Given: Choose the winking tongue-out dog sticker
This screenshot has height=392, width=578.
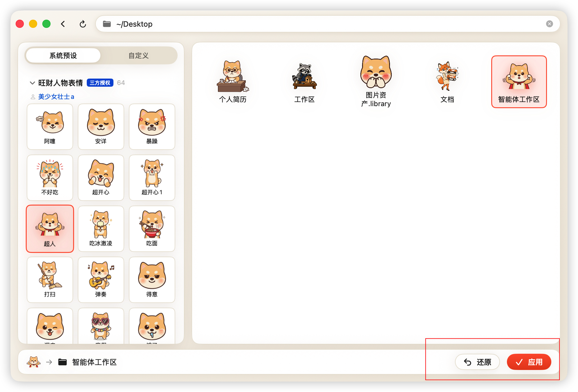Looking at the screenshot, I should coord(50,326).
